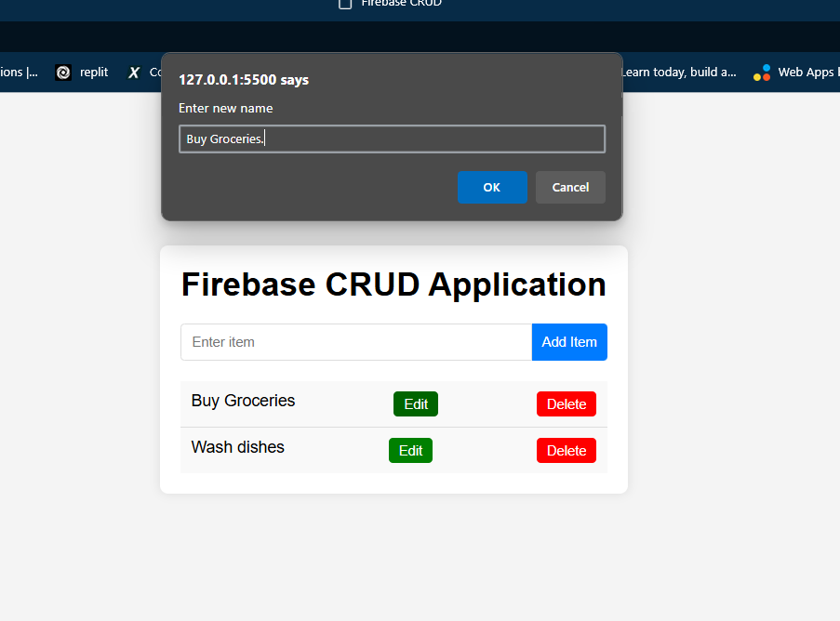
Task: Edit the Buy Groceries item
Action: click(x=416, y=404)
